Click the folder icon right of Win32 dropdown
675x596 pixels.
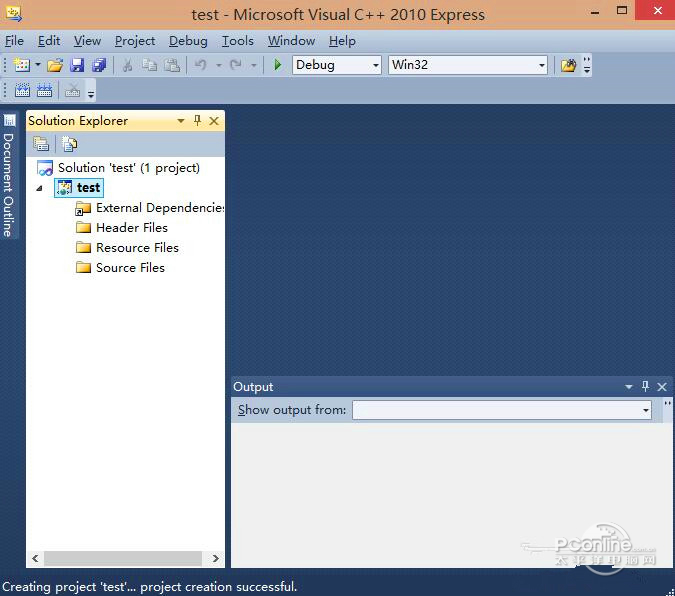568,65
